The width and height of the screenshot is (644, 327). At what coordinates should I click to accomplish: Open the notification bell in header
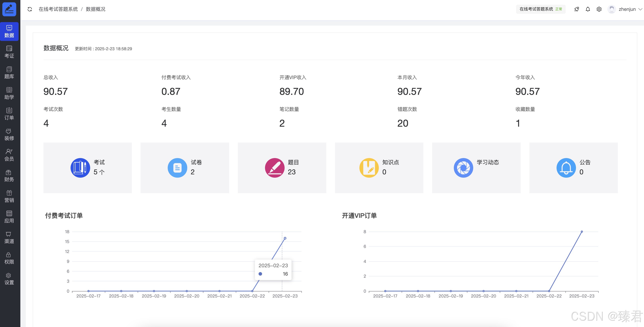point(588,9)
